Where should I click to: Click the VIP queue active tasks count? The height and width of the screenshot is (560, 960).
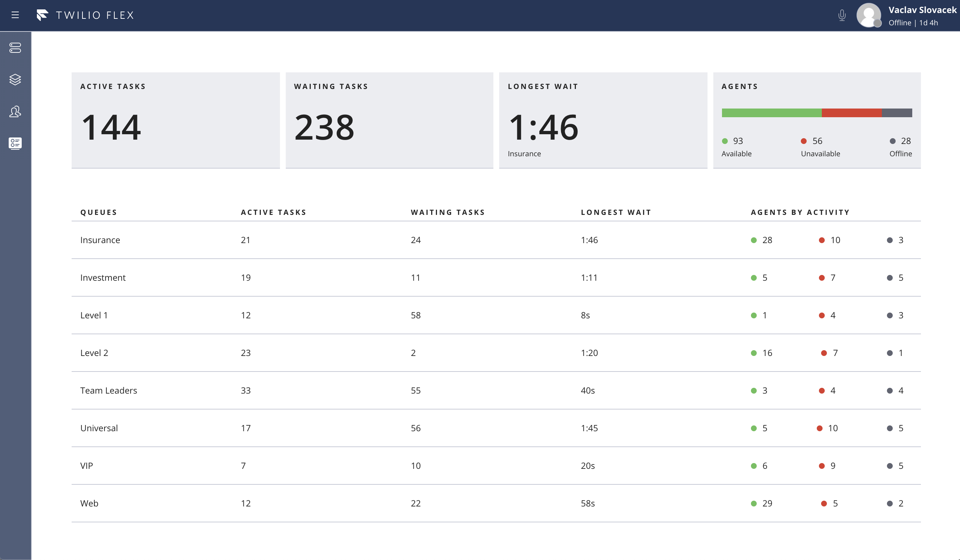coord(242,465)
